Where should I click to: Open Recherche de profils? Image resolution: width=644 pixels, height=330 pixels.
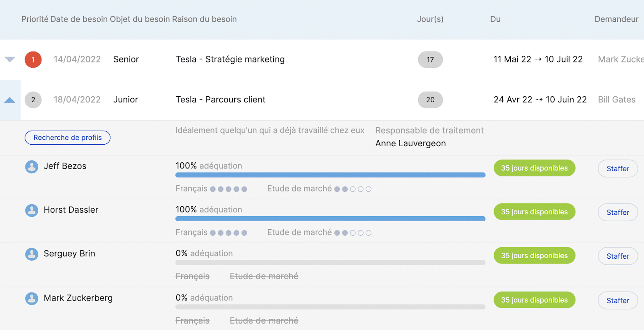(68, 137)
